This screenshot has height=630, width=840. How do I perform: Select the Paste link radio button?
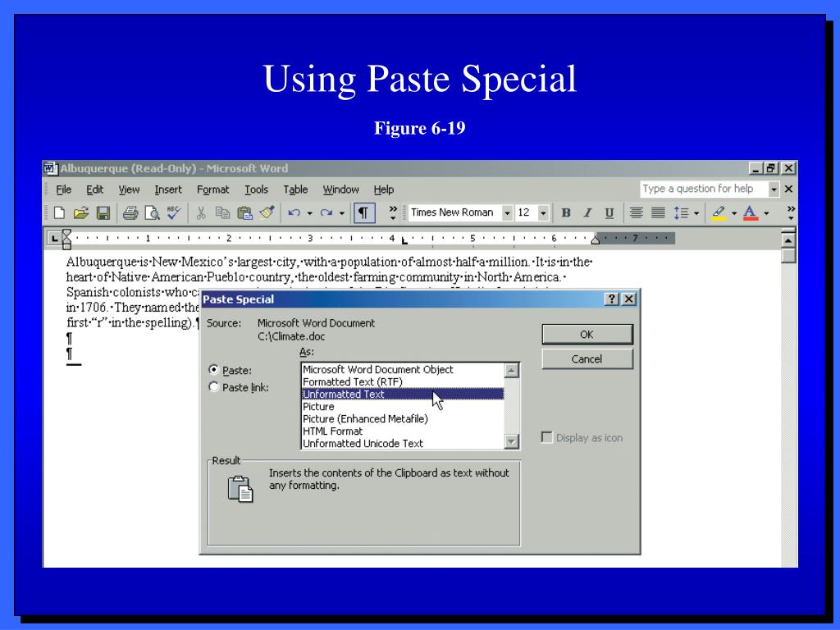tap(214, 387)
